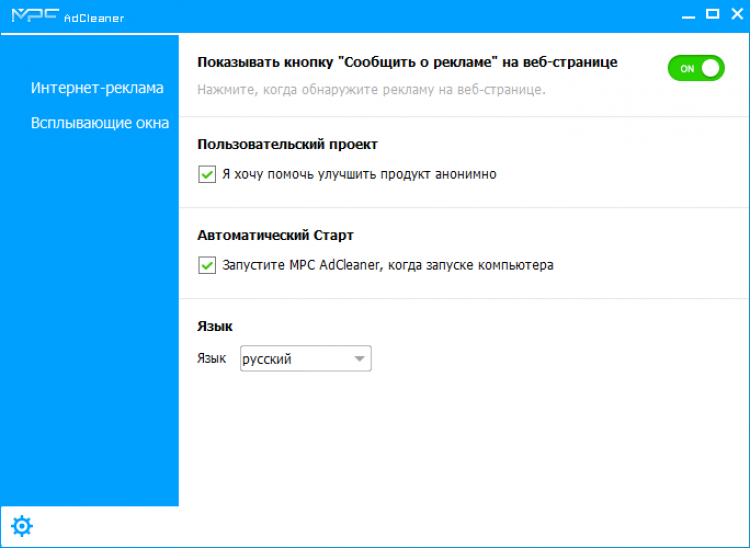Open settings via the gear icon
This screenshot has height=548, width=750.
pos(22,526)
